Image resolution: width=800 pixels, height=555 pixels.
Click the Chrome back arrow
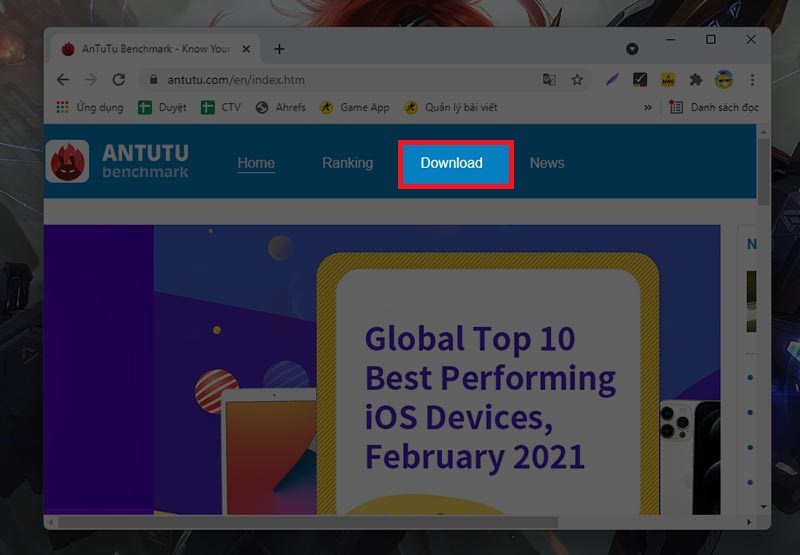[63, 80]
